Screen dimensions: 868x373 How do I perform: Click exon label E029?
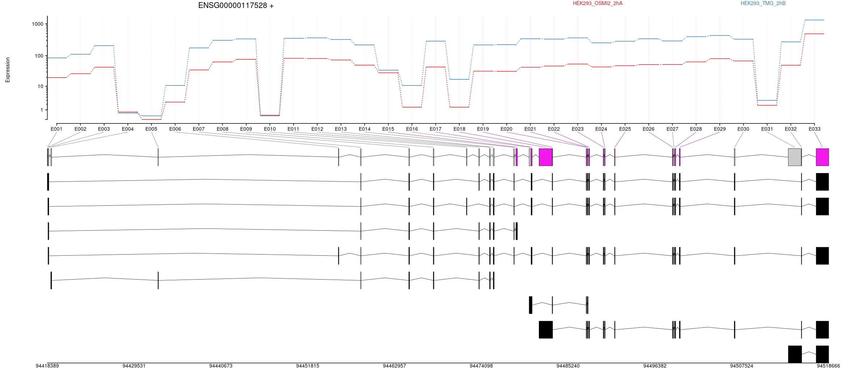[x=720, y=129]
